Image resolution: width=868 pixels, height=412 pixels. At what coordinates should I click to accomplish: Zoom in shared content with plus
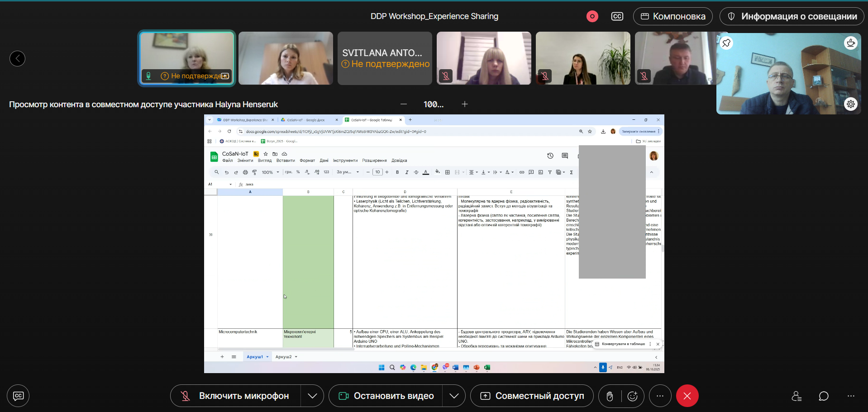coord(464,104)
